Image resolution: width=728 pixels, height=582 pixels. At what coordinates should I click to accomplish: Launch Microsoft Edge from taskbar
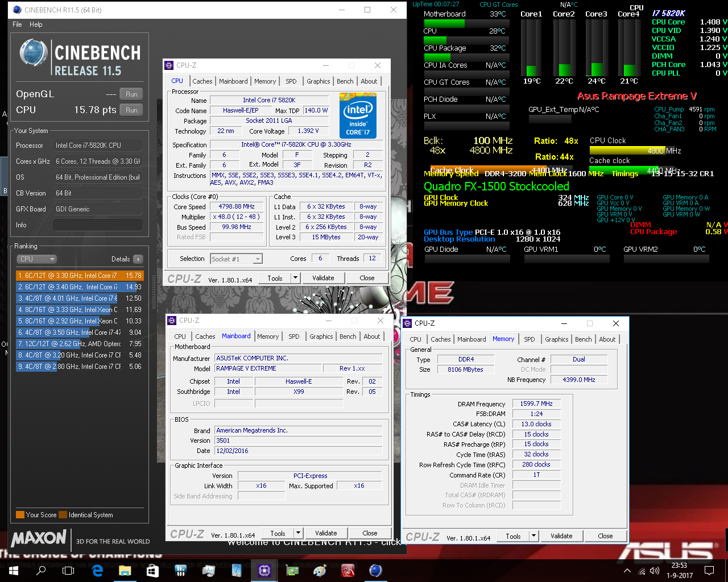[97, 570]
